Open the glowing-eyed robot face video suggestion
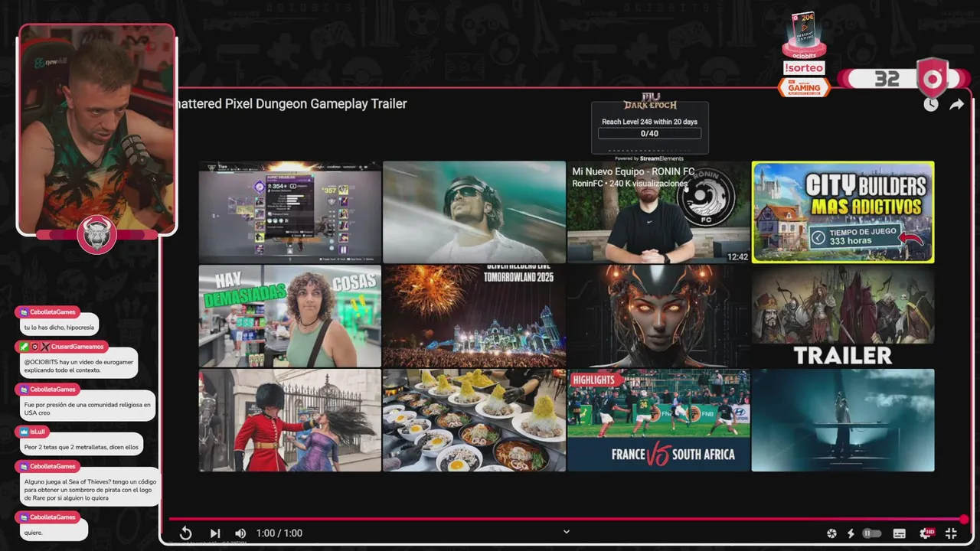The width and height of the screenshot is (980, 551). [658, 316]
